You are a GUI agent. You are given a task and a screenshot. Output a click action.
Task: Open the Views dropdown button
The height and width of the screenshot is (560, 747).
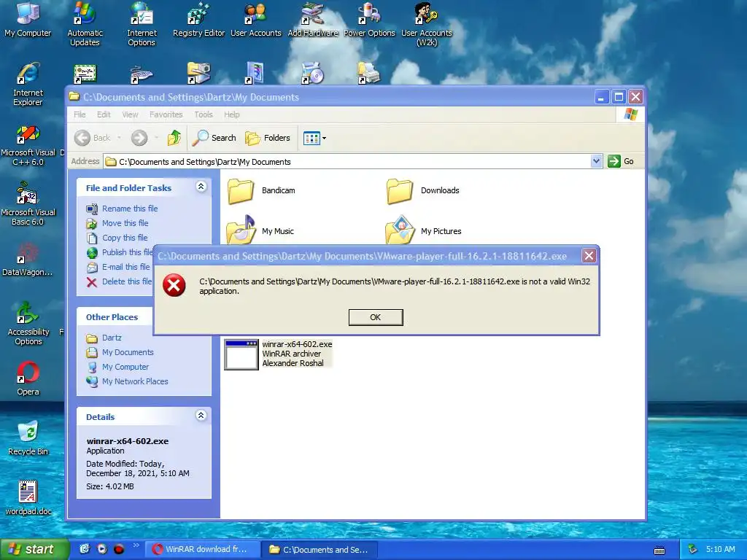coord(315,138)
